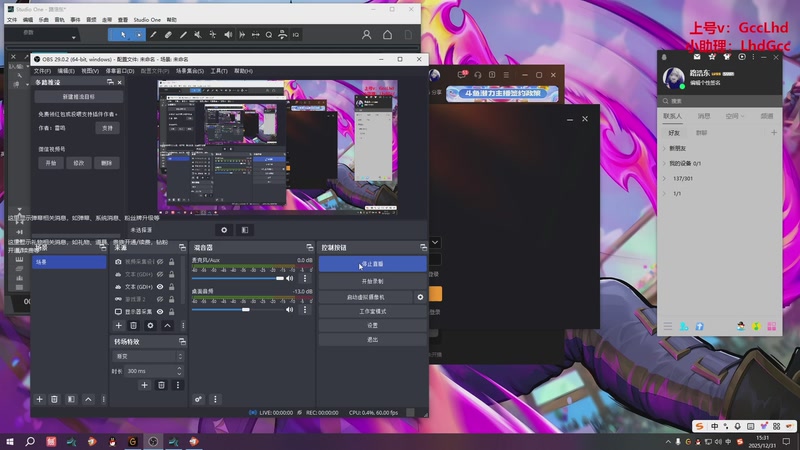The image size is (800, 450).
Task: Show the hidden 视频采集设备 source
Action: click(x=160, y=262)
